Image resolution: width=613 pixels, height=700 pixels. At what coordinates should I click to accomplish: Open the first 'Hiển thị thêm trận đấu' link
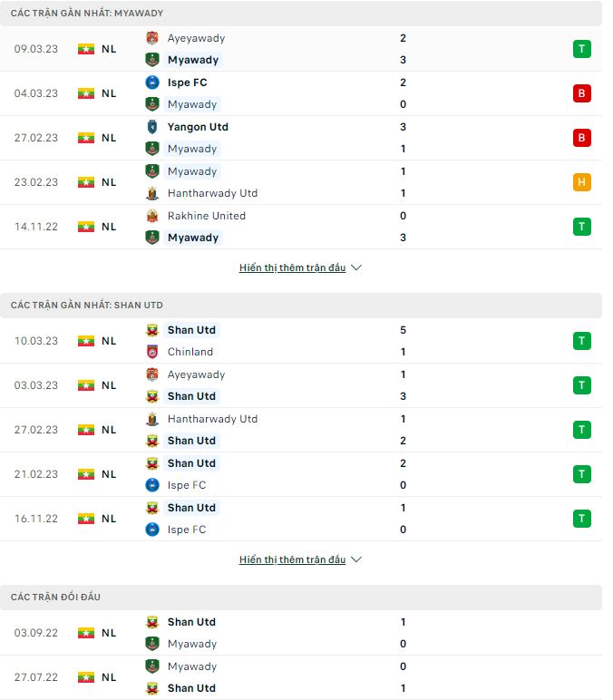(x=292, y=267)
